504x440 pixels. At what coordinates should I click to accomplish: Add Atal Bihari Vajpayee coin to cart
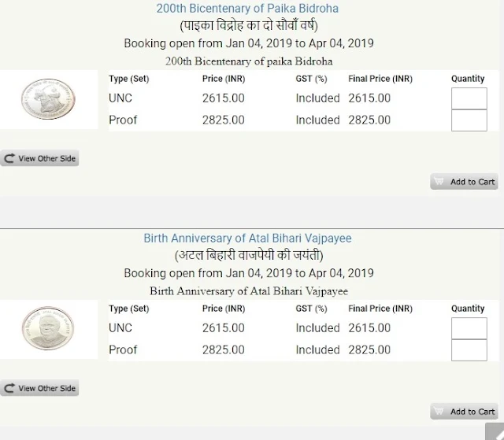[465, 412]
